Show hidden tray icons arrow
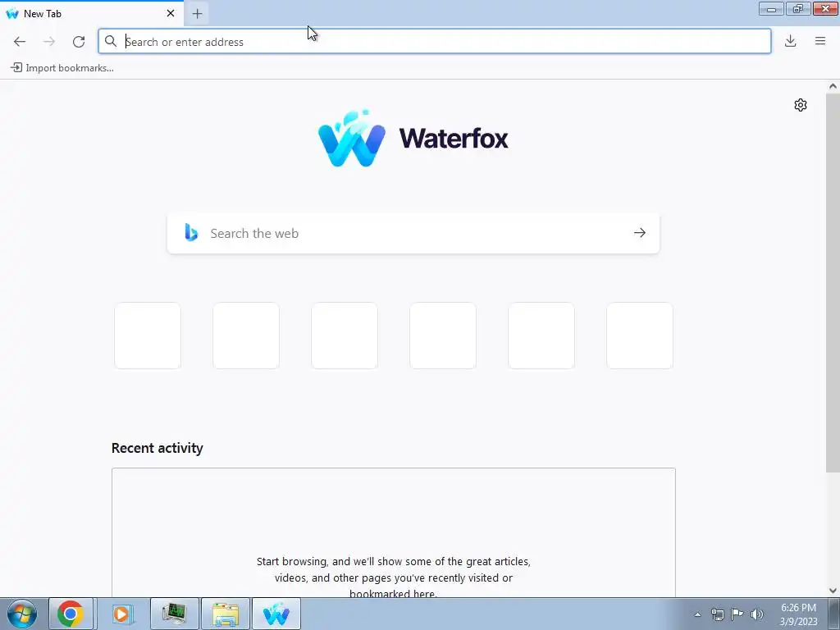This screenshot has width=840, height=630. tap(697, 614)
